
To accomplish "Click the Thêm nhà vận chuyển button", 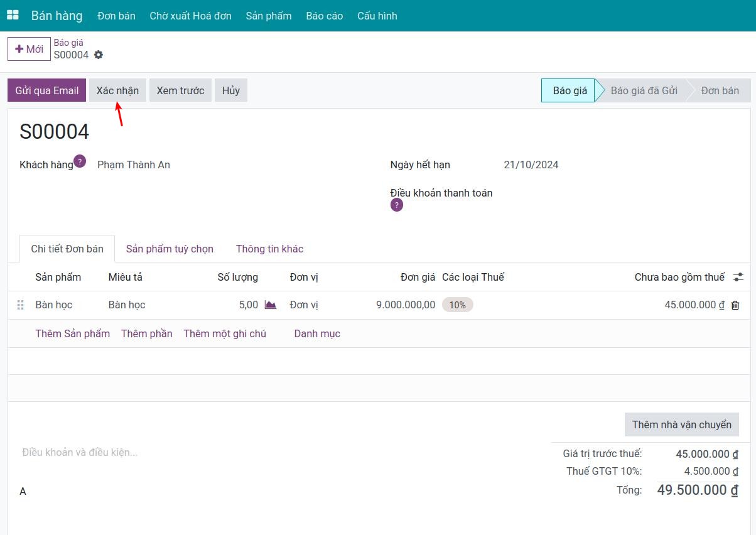I will [682, 424].
